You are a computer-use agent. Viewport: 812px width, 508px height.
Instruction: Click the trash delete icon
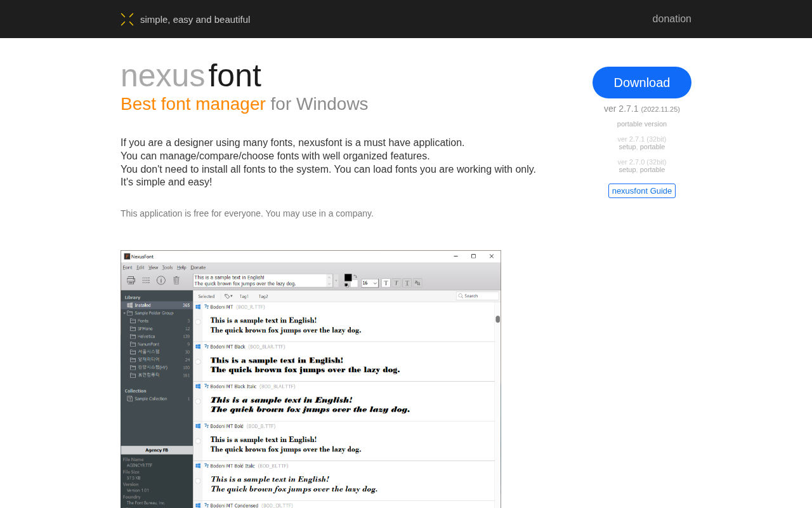tap(176, 280)
